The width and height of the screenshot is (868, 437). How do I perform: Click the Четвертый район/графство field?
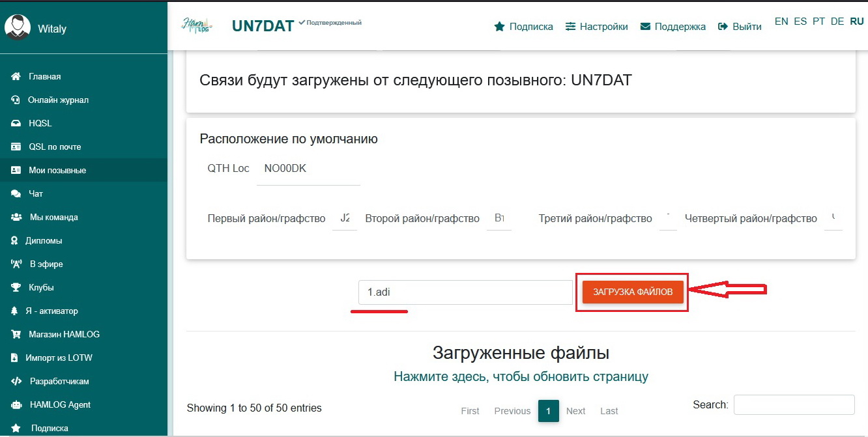tap(833, 219)
